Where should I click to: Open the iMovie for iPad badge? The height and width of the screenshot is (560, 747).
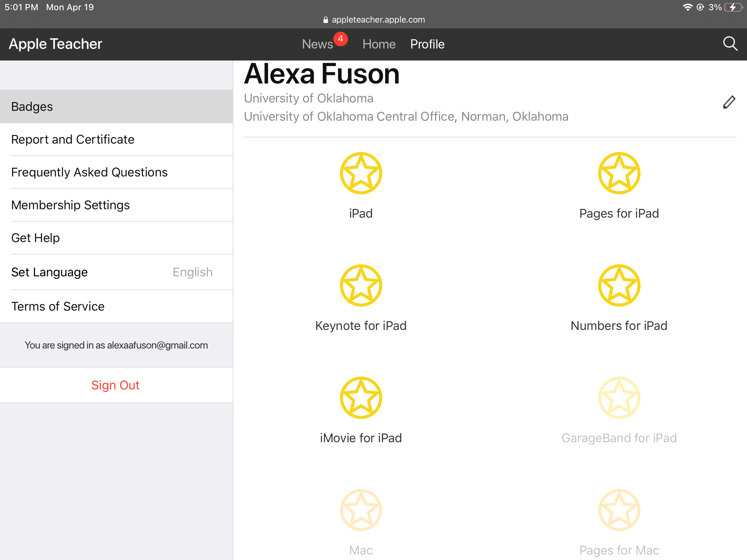coord(361,398)
